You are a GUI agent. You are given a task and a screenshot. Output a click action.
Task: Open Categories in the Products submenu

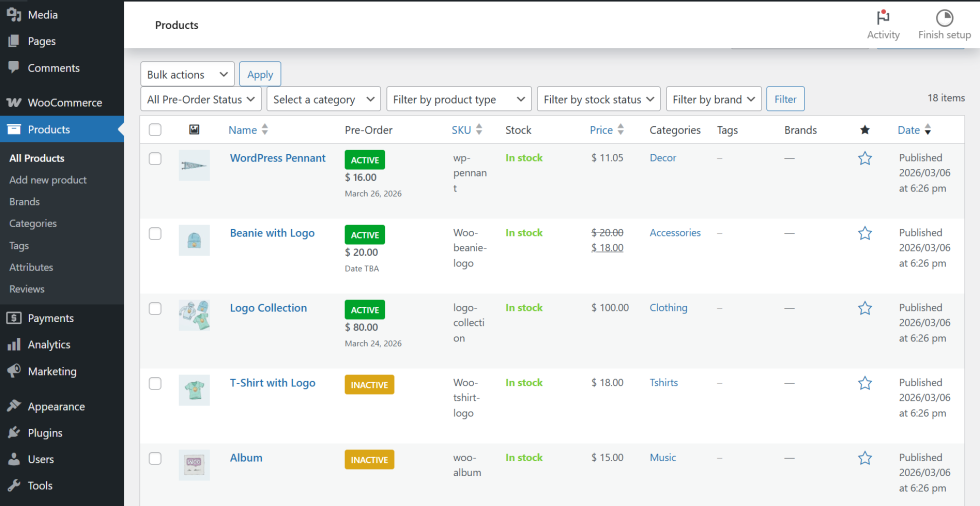(33, 224)
